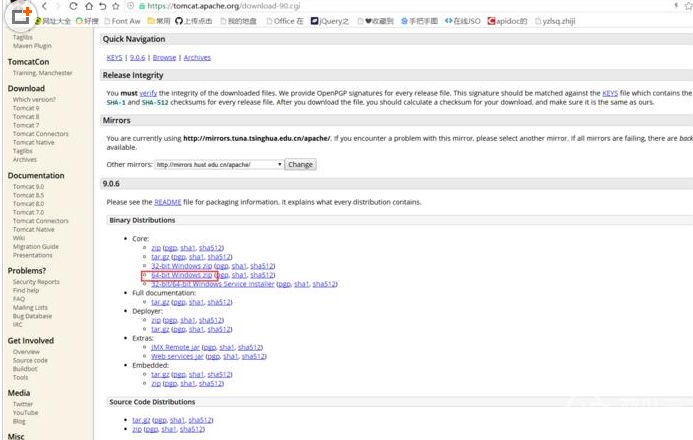Screen dimensions: 693x440
Task: Open the Mailing Lists sidebar link
Action: [30, 307]
